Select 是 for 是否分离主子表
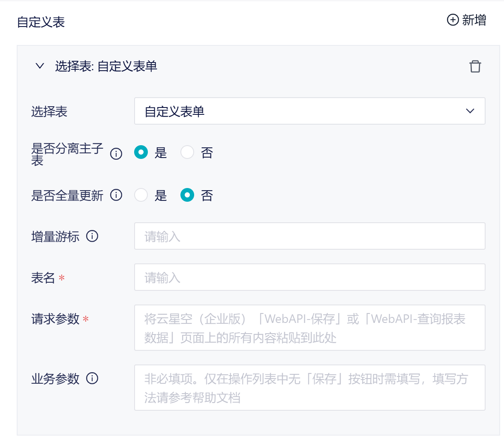Image resolution: width=504 pixels, height=442 pixels. [141, 152]
